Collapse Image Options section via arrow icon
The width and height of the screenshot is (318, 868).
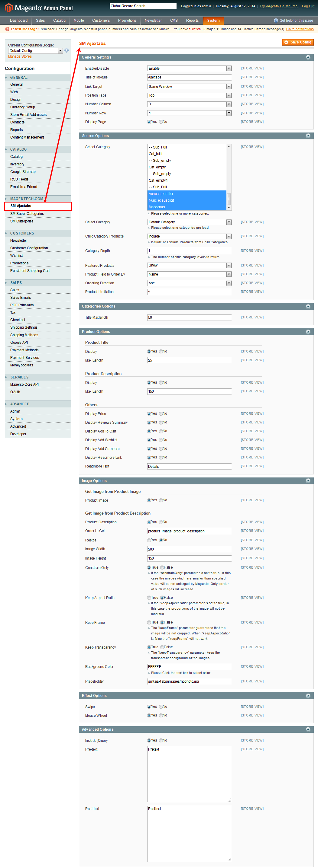(308, 481)
